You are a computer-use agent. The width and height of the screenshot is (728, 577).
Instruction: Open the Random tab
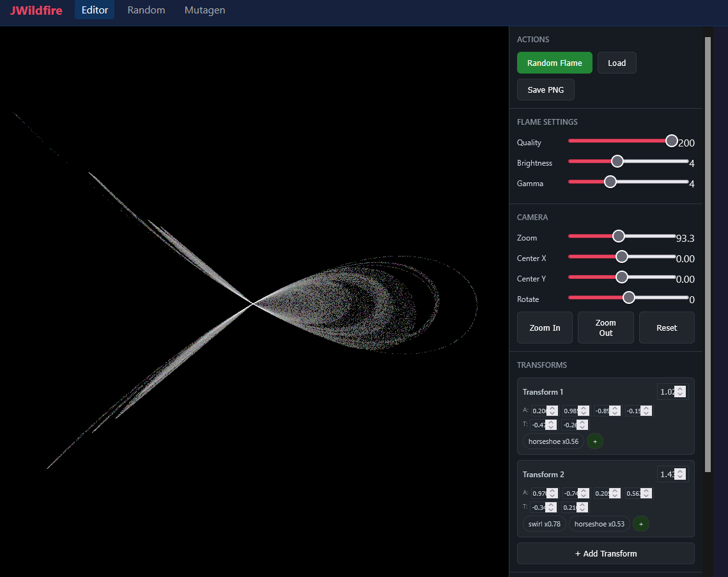[x=146, y=10]
